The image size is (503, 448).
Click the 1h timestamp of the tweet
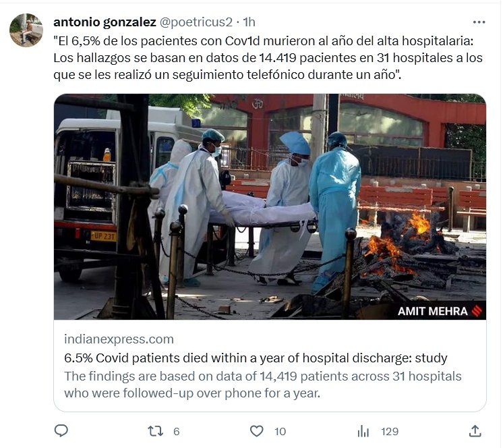(249, 22)
